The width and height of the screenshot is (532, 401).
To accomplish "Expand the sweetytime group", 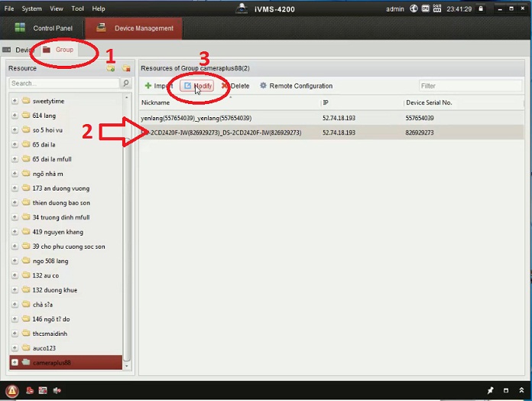I will pyautogui.click(x=15, y=101).
